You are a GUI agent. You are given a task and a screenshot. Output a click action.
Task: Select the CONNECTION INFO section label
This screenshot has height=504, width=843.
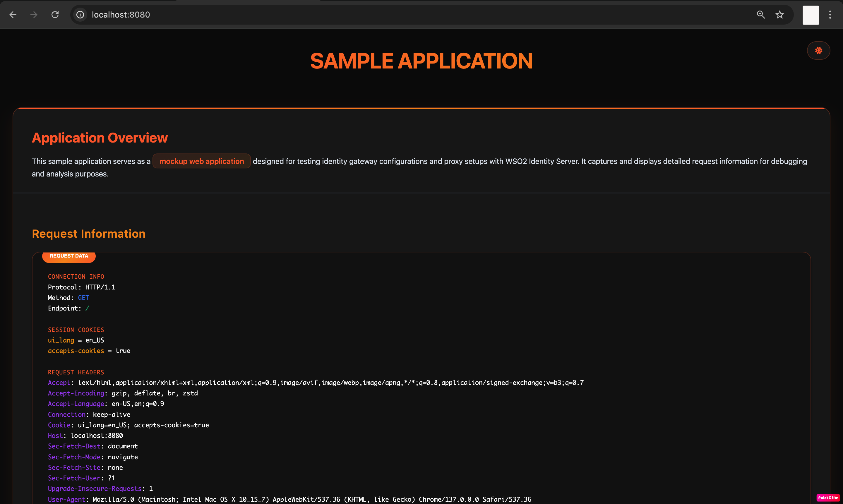76,277
